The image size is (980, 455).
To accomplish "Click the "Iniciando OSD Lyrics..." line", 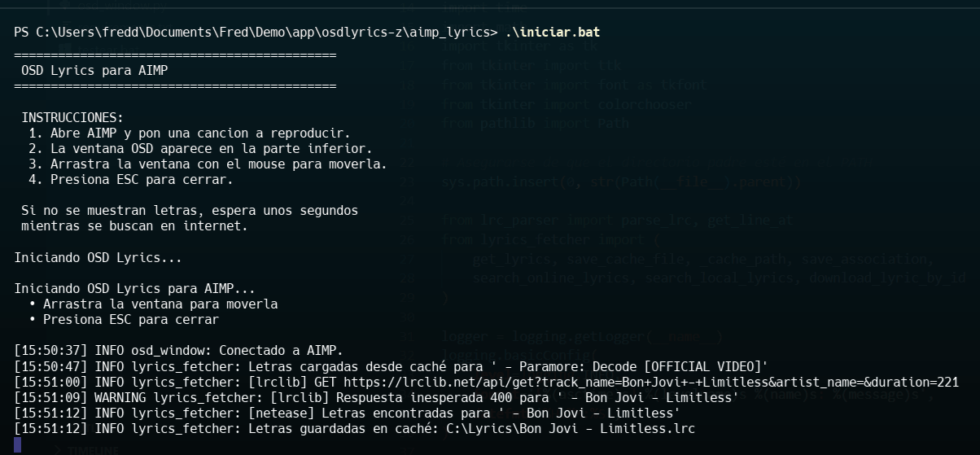I will [x=98, y=258].
